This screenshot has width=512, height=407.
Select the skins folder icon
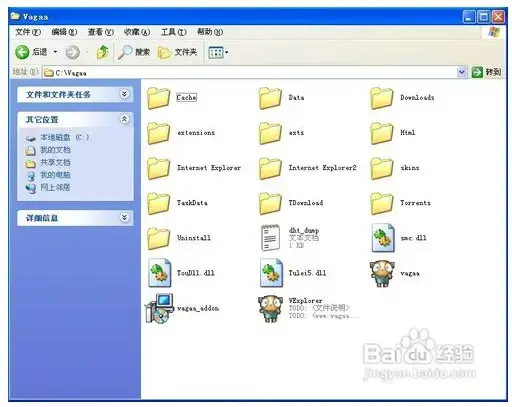pyautogui.click(x=382, y=168)
